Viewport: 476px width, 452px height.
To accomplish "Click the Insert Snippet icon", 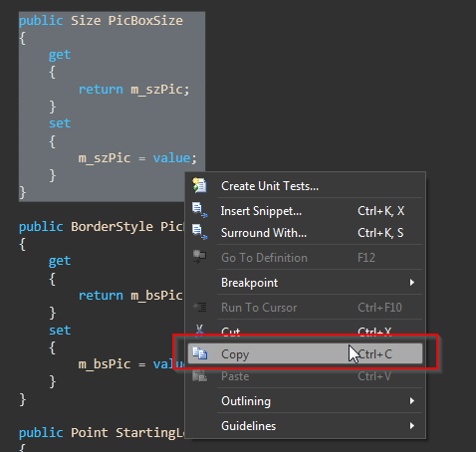I will pyautogui.click(x=200, y=210).
